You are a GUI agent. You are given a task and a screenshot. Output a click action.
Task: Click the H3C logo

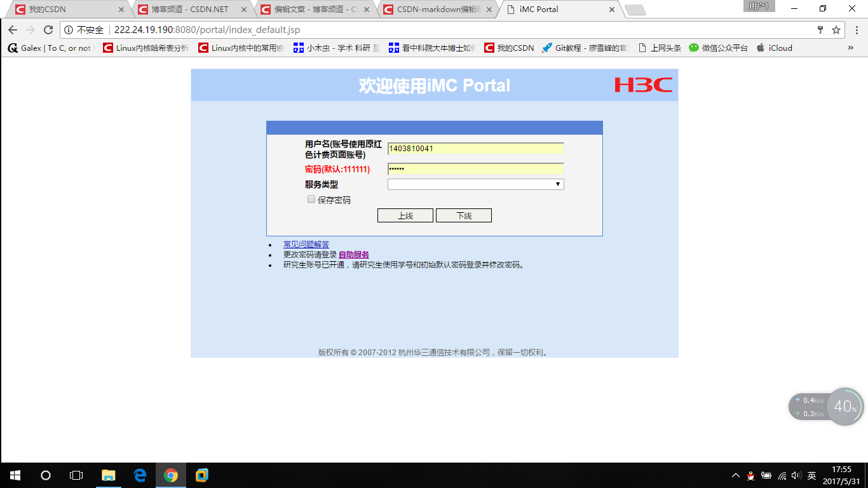pos(643,85)
